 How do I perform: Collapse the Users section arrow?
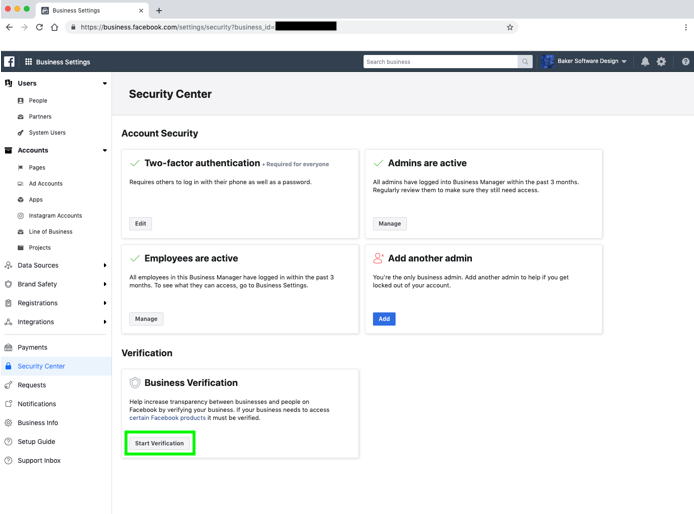point(105,83)
